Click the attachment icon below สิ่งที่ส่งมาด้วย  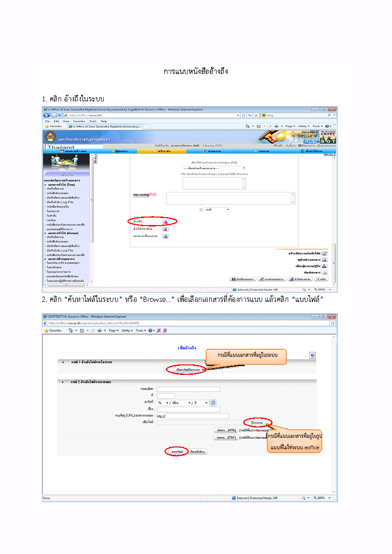pyautogui.click(x=165, y=236)
